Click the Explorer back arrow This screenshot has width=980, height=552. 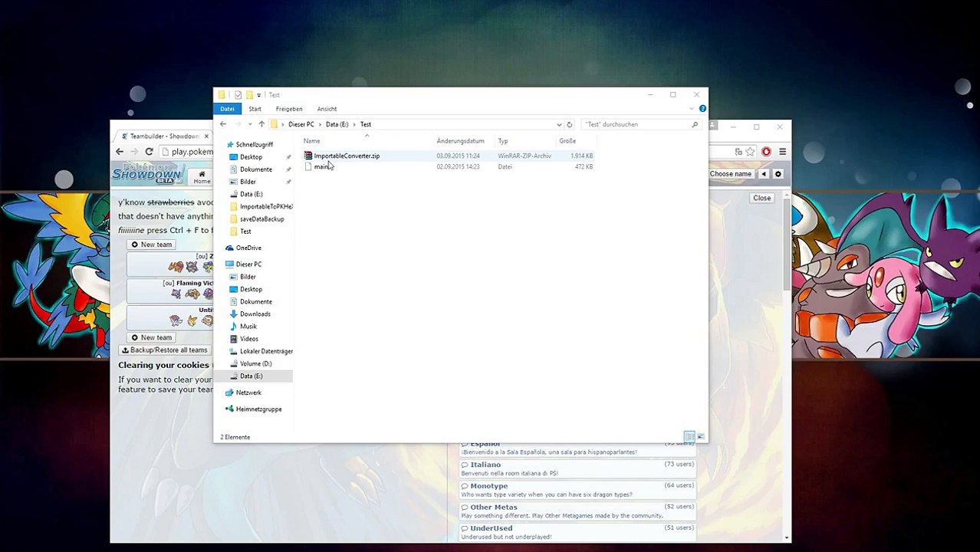[x=223, y=124]
